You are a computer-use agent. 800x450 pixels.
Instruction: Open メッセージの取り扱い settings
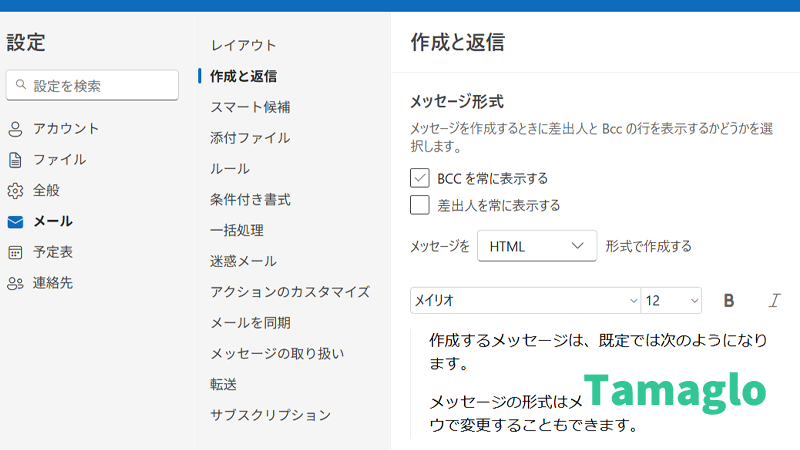tap(277, 354)
